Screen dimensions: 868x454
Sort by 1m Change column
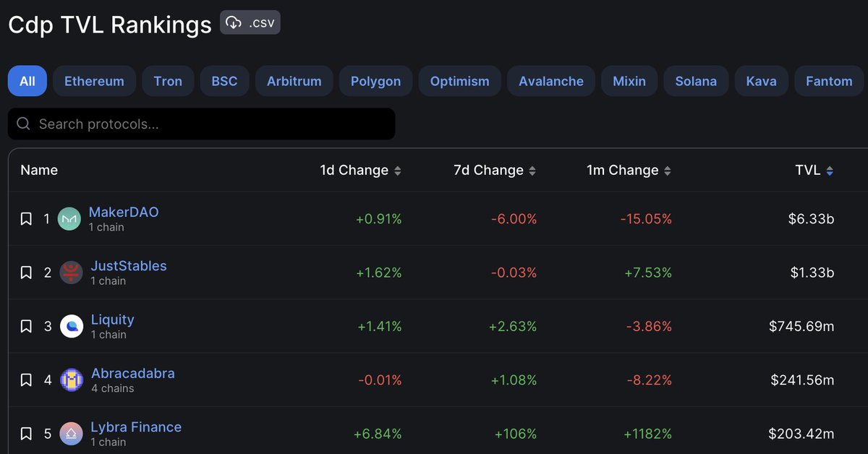coord(629,171)
